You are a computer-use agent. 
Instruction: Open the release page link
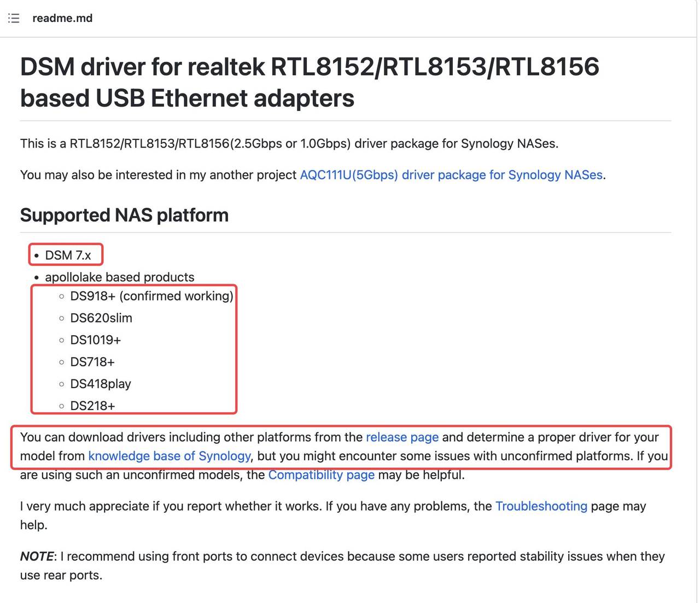coord(402,437)
